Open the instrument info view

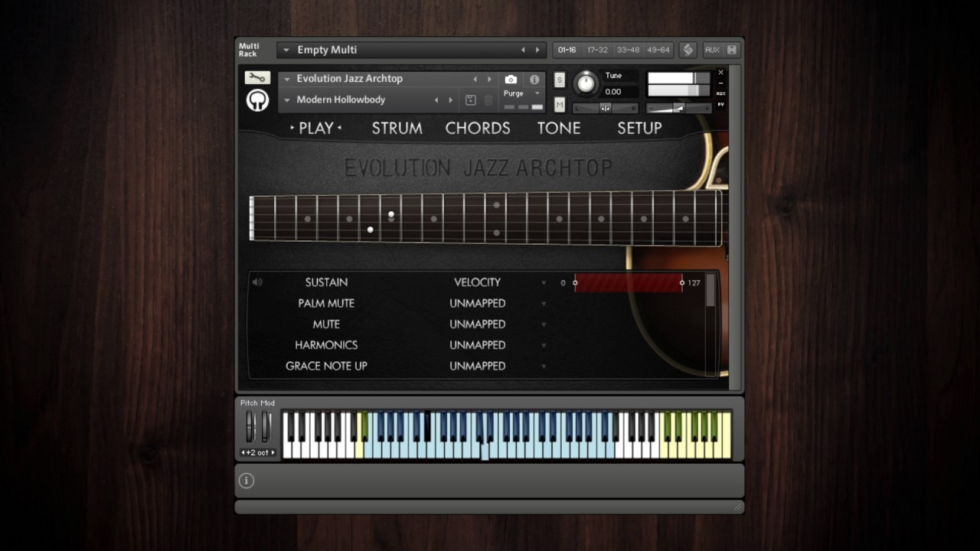(x=534, y=79)
